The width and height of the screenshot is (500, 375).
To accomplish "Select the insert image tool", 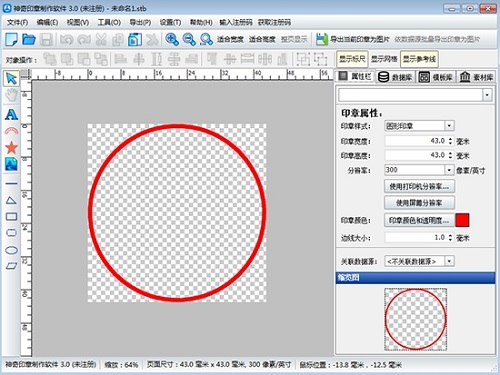I will click(x=11, y=164).
